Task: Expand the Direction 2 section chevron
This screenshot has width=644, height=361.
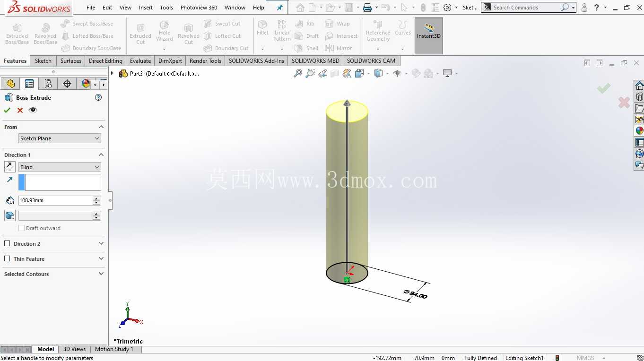Action: (x=101, y=244)
